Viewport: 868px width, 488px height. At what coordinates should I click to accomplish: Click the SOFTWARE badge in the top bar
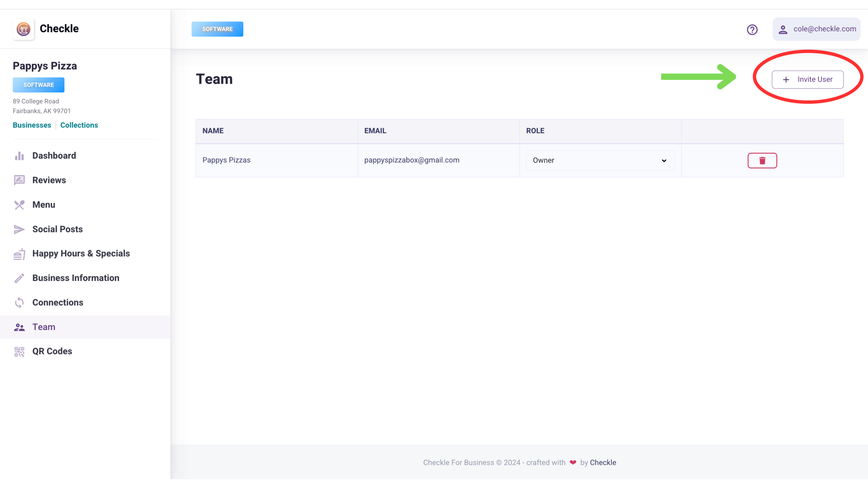click(217, 29)
